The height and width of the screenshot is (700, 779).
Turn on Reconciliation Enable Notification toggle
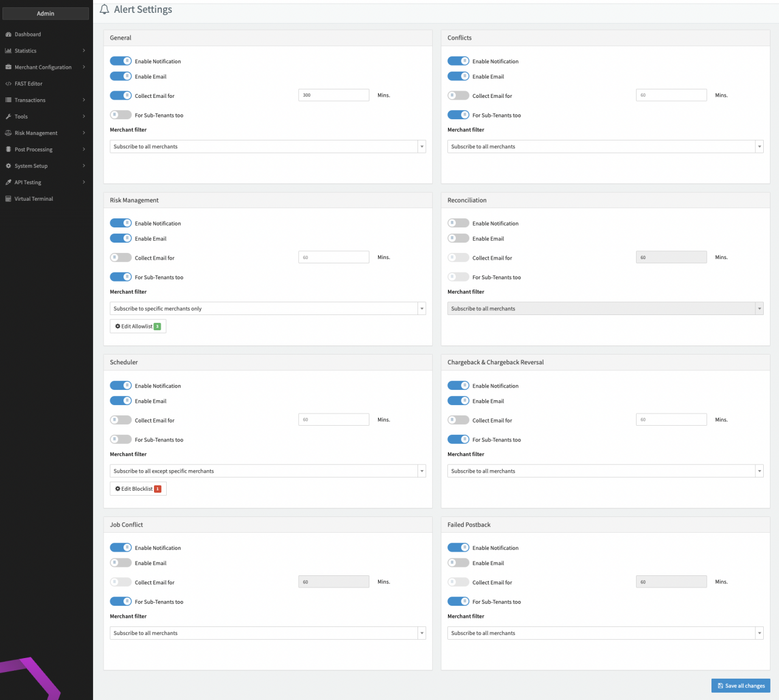coord(458,223)
